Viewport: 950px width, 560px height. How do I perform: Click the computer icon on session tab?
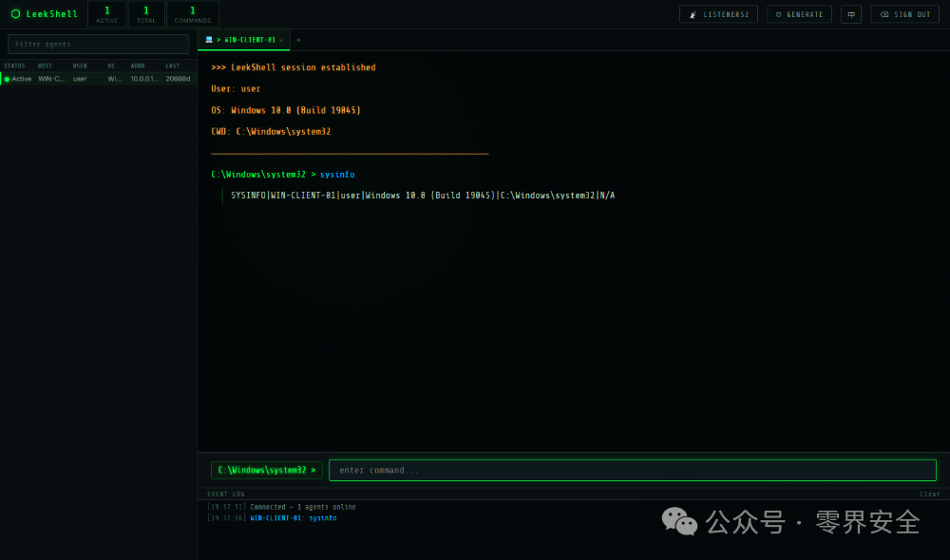pyautogui.click(x=209, y=40)
